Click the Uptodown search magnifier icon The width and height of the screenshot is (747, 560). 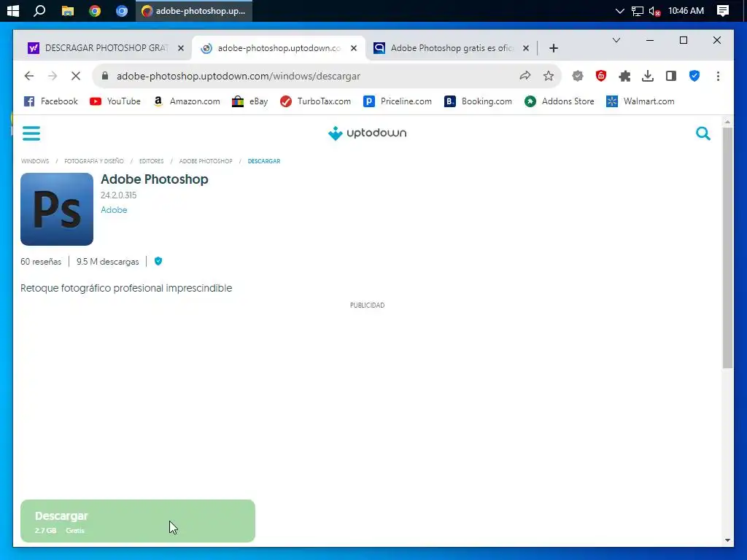tap(703, 133)
